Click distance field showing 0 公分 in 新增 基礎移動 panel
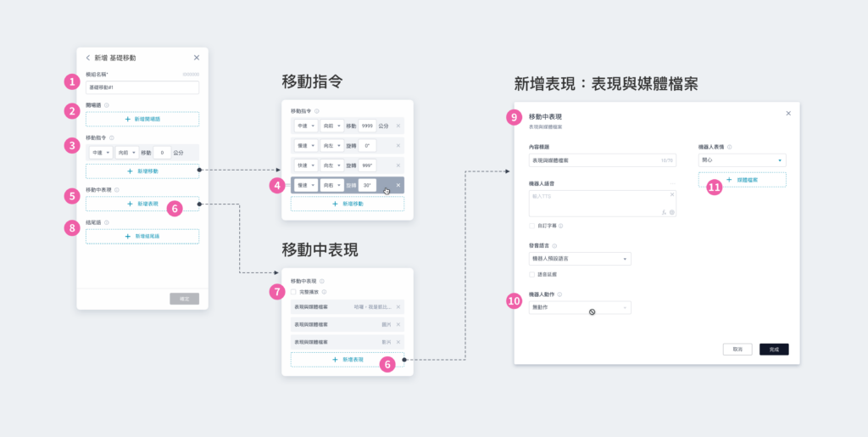Screen dimensions: 868x437 (x=162, y=152)
